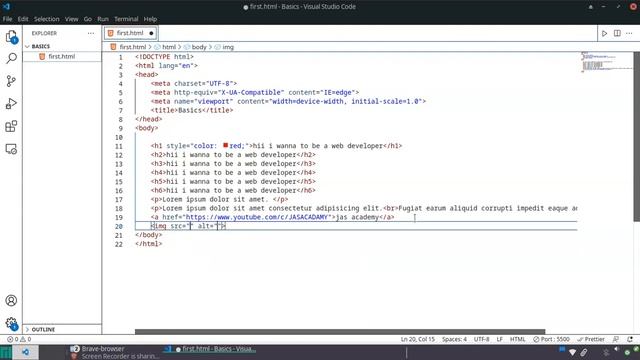Open the Source Control view
The width and height of the screenshot is (640, 360).
11,81
